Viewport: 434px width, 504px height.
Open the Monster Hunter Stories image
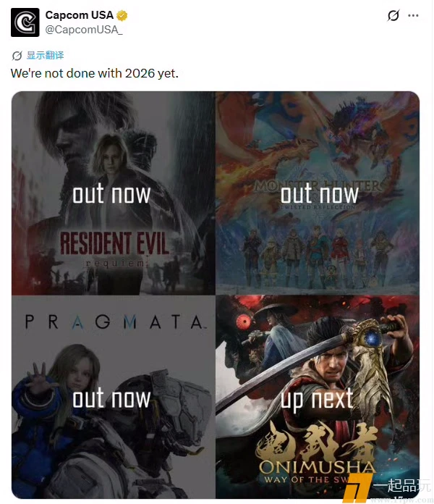(318, 193)
